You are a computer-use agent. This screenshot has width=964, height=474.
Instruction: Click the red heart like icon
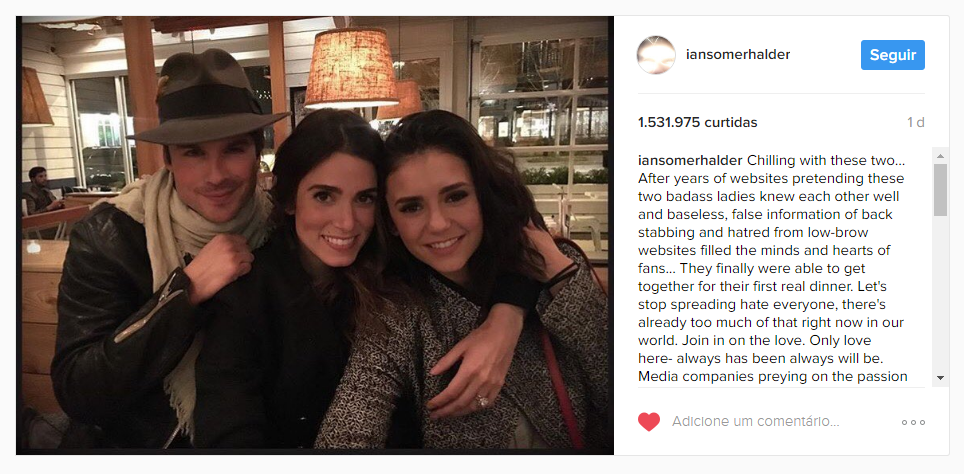click(649, 422)
